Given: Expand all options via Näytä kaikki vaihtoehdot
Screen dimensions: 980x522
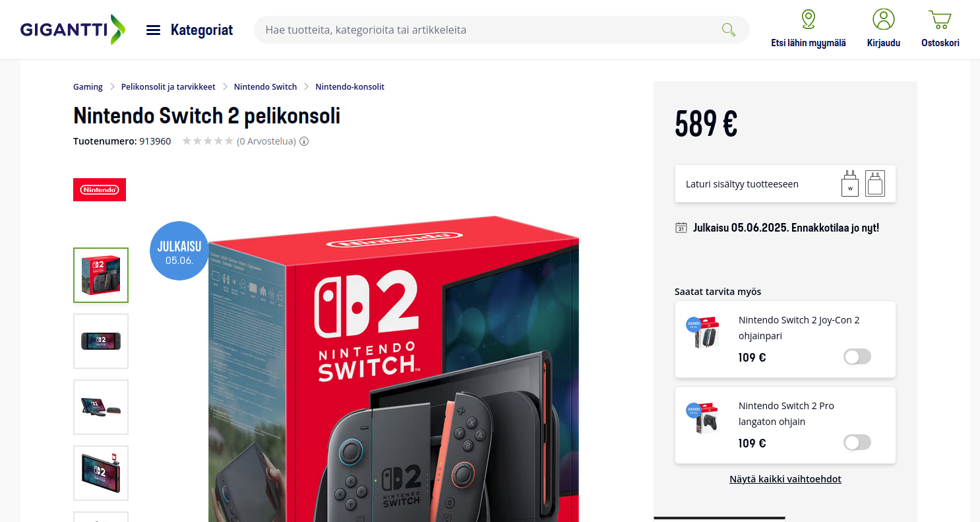Looking at the screenshot, I should point(785,479).
